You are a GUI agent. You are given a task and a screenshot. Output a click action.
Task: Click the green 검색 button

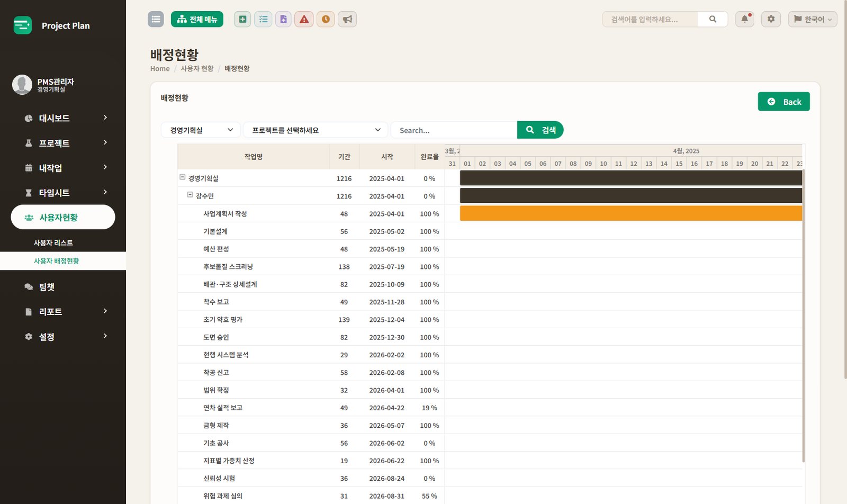540,130
